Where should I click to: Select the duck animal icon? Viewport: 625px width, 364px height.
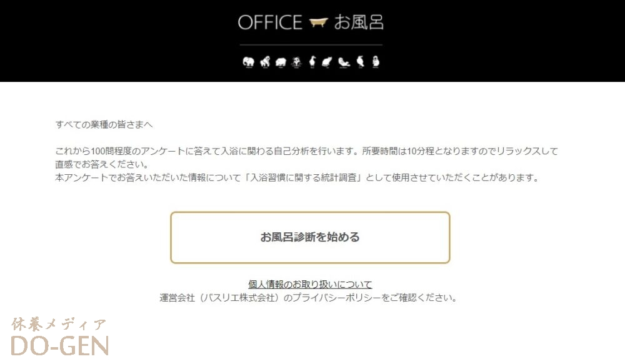(x=312, y=62)
